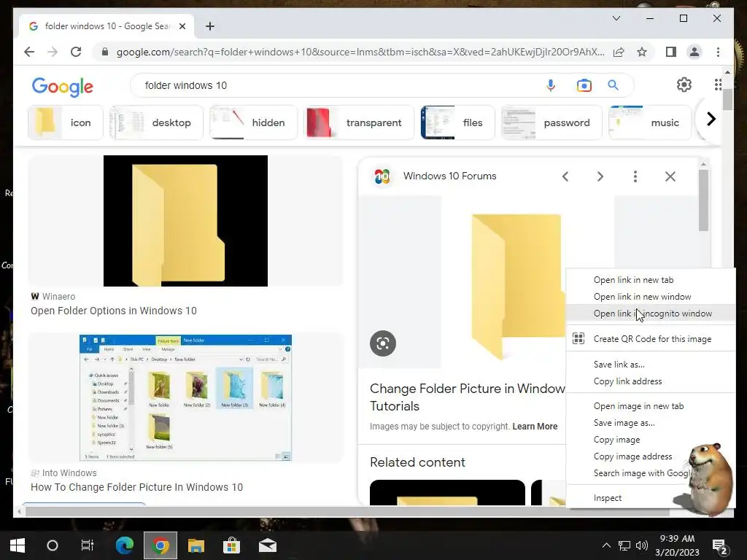
Task: Open 'How To Change Folder Picture' link
Action: (136, 487)
